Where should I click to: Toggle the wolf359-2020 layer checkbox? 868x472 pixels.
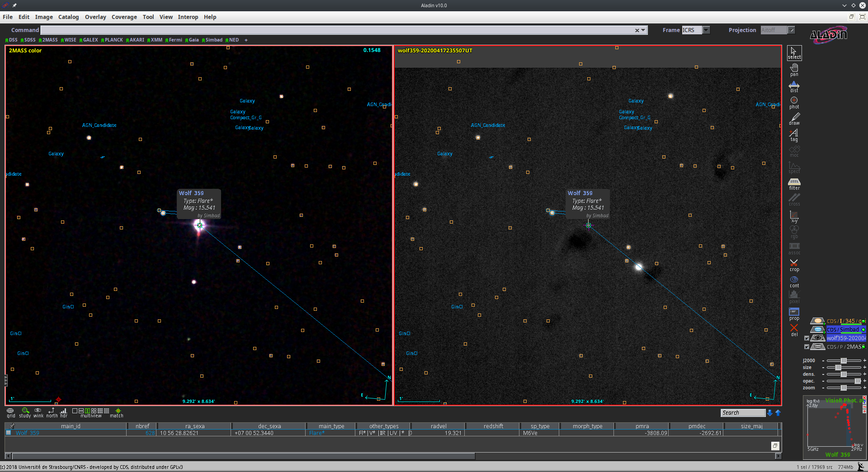point(807,338)
